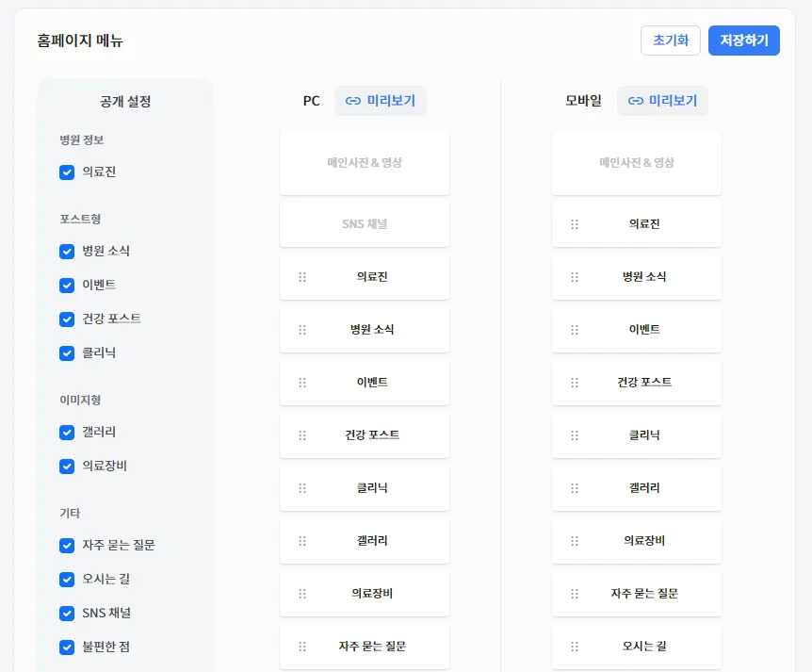Disable the 오시는 길 checkbox

67,580
